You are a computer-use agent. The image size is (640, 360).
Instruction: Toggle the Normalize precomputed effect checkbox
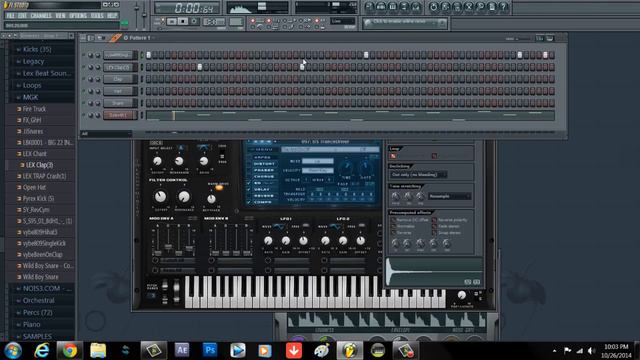393,226
